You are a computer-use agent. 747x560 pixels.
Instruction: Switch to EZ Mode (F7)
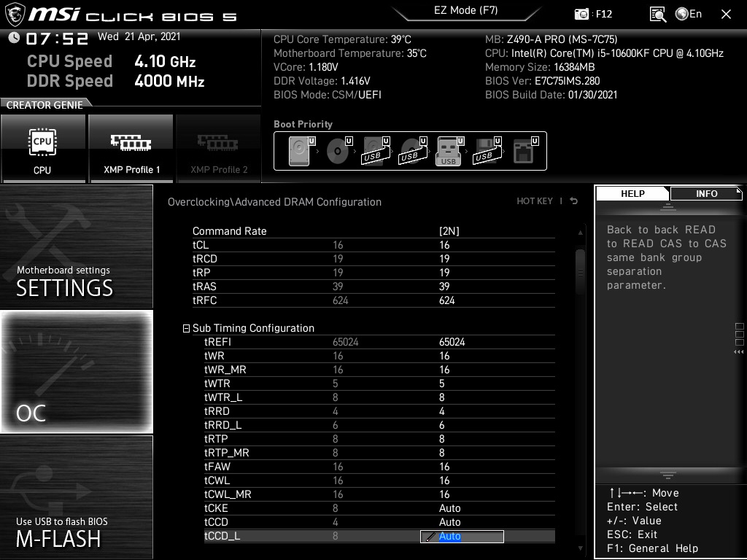(x=466, y=10)
